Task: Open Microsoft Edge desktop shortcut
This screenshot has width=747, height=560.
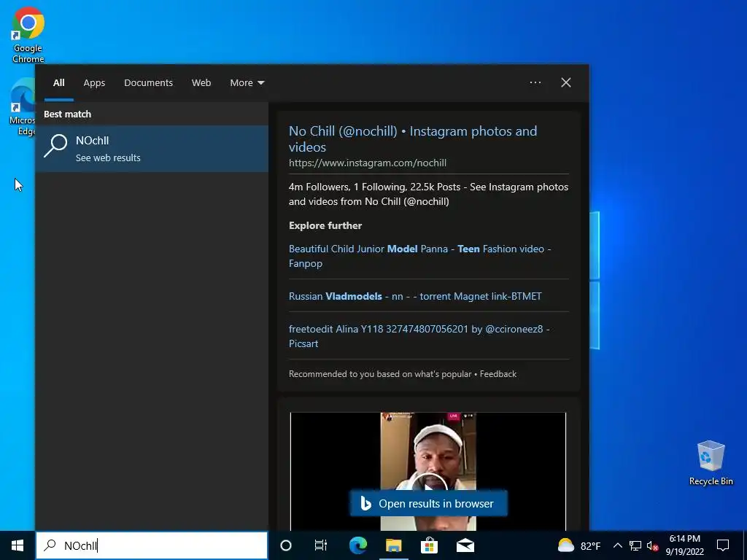Action: tap(23, 107)
